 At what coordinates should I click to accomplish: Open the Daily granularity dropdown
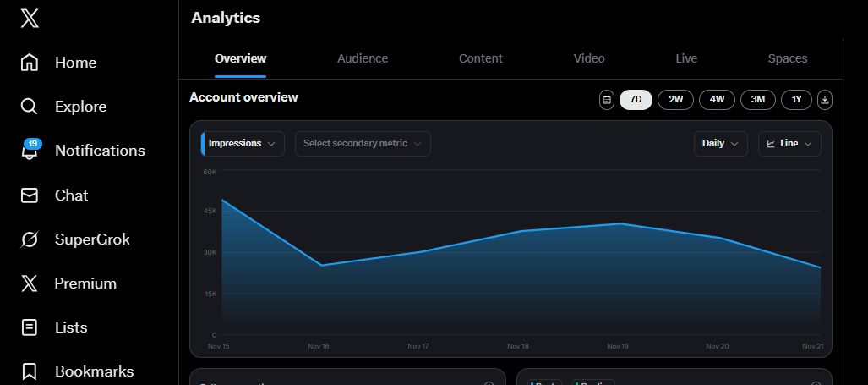point(721,144)
